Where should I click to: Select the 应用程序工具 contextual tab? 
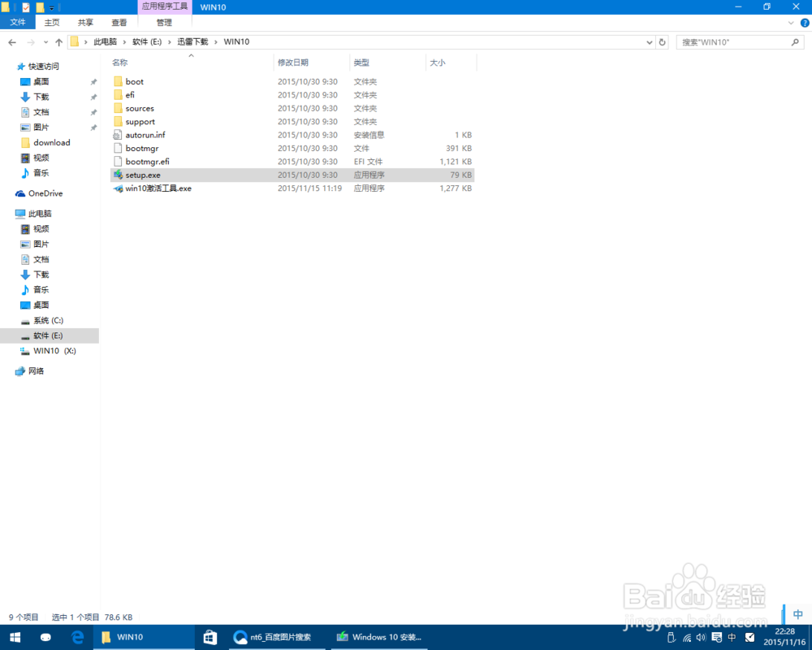point(165,6)
